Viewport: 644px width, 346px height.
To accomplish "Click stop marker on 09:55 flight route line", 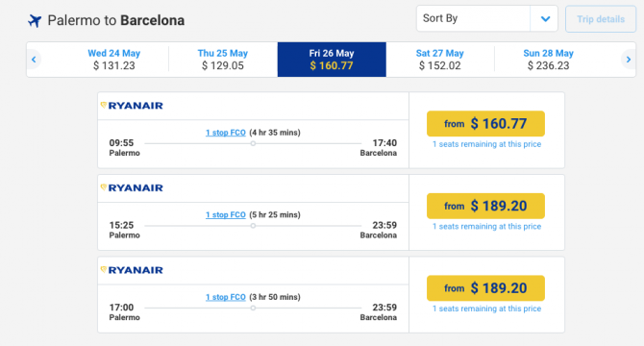I will (253, 143).
